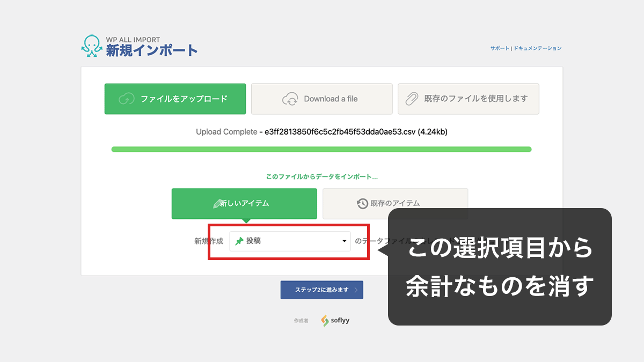Keep ファイルをアップロード mode selected
644x362 pixels.
175,99
